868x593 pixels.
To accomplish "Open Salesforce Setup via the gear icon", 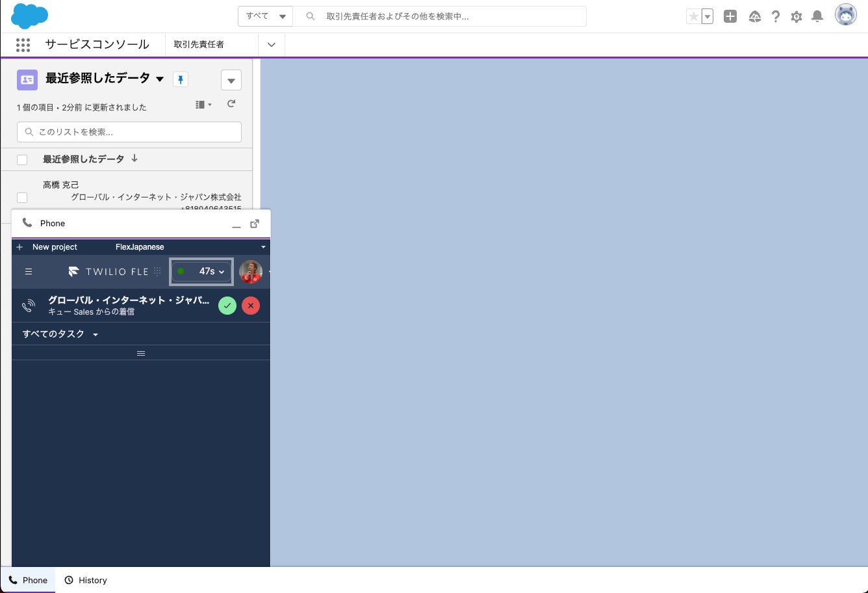I will click(x=797, y=16).
